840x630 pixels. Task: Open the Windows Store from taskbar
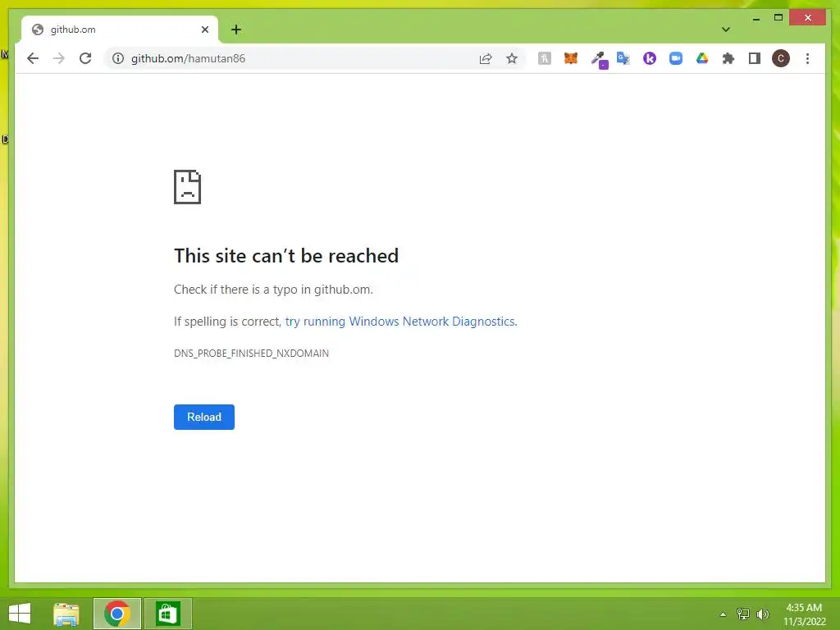pos(167,614)
